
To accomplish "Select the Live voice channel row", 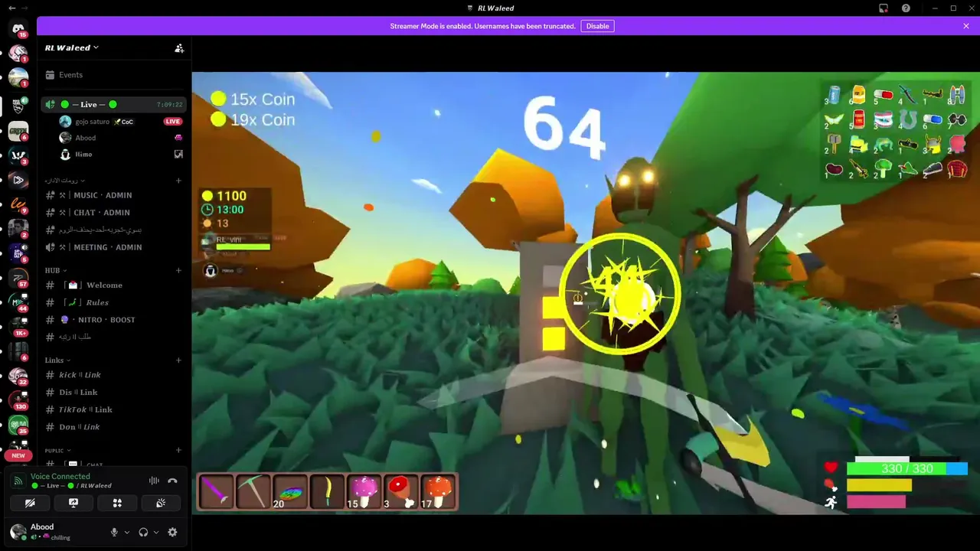I will click(x=113, y=104).
